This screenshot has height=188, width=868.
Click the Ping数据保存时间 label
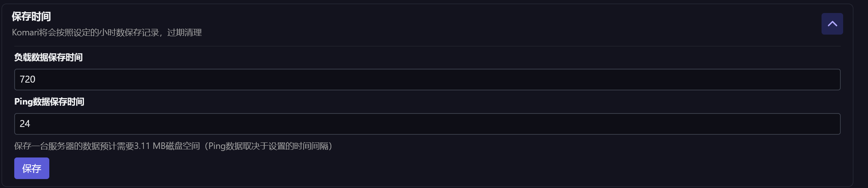[x=49, y=102]
